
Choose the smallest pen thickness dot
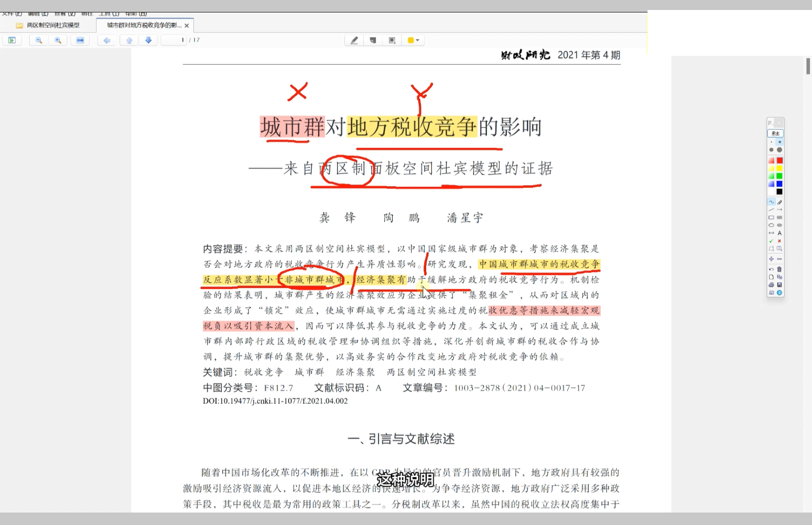pyautogui.click(x=771, y=142)
